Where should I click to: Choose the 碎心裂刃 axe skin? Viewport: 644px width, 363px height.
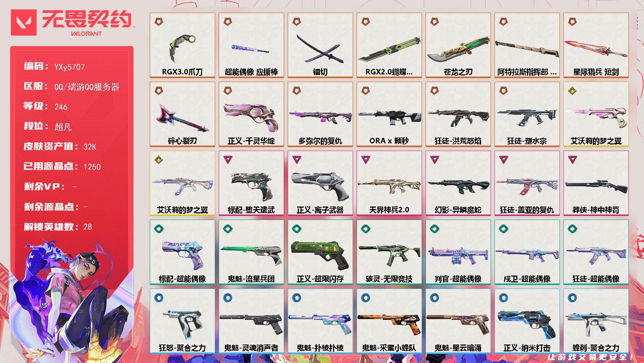pyautogui.click(x=182, y=114)
